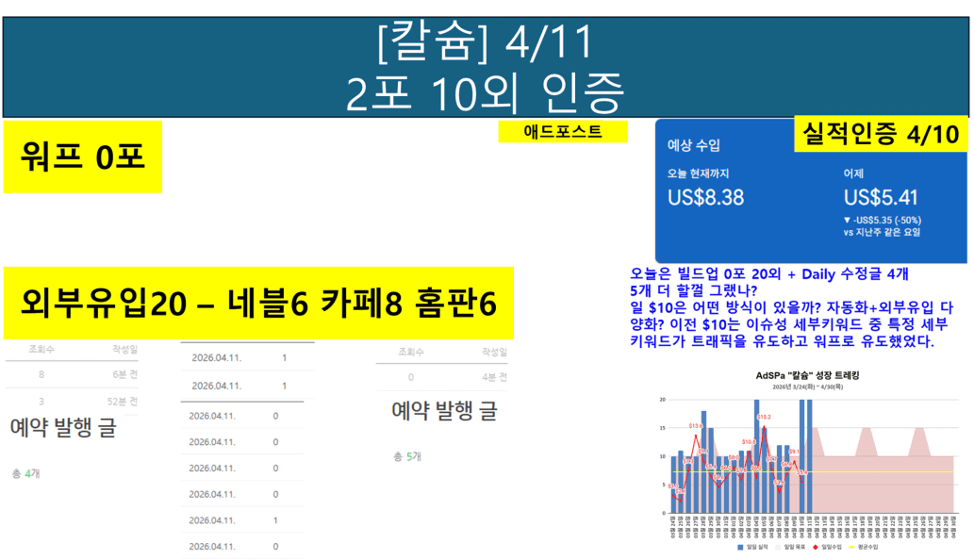Screen dimensions: 974x560
Task: Click the 애드포스트 yellow tag
Action: (562, 132)
